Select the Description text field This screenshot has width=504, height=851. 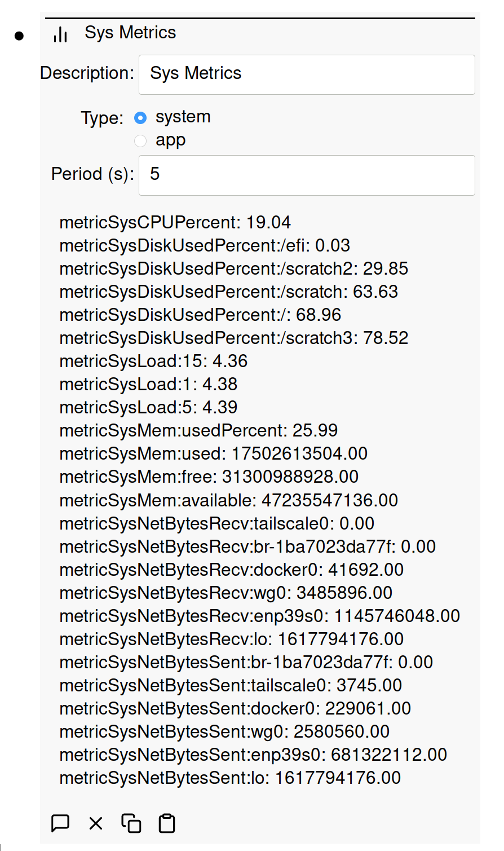(x=307, y=74)
